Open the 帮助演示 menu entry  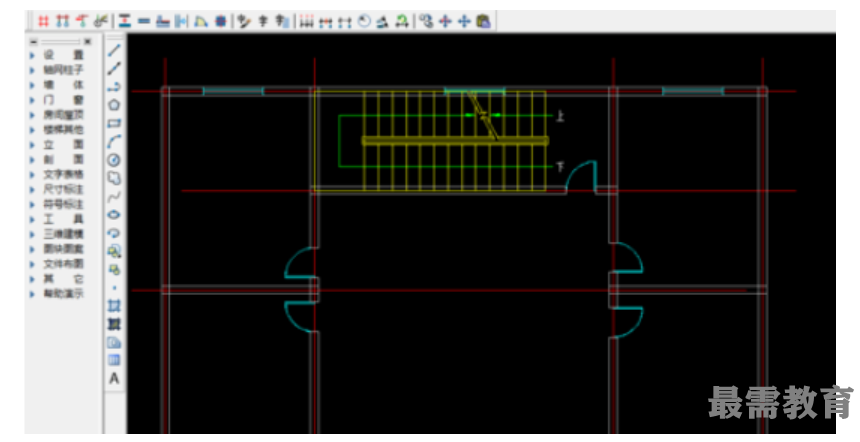click(x=64, y=293)
